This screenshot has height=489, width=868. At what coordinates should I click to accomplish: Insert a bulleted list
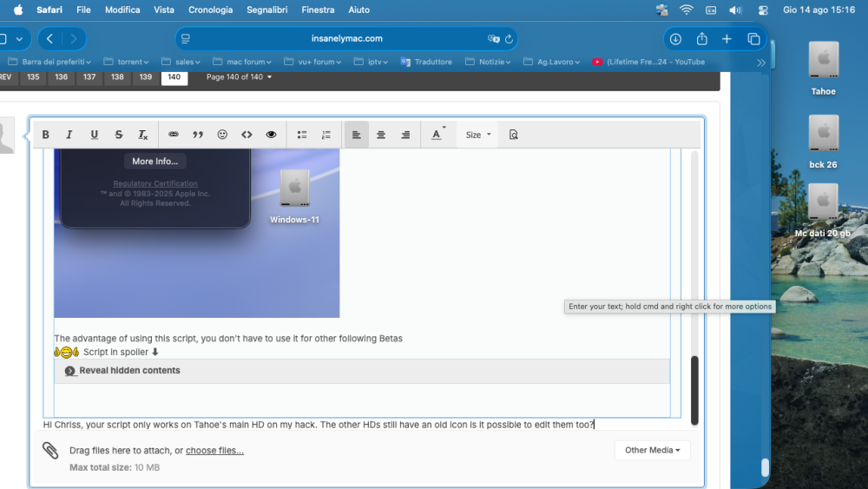click(302, 135)
